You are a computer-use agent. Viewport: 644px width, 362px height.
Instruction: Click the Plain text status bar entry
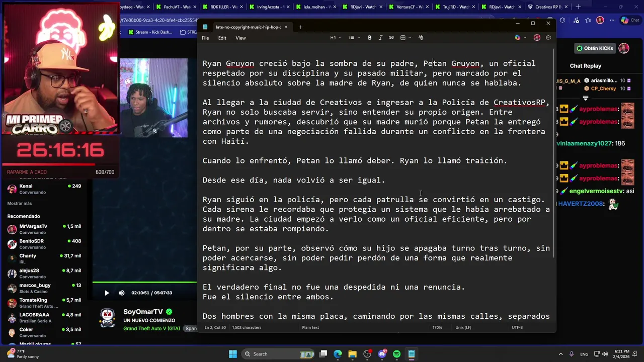coord(310,327)
